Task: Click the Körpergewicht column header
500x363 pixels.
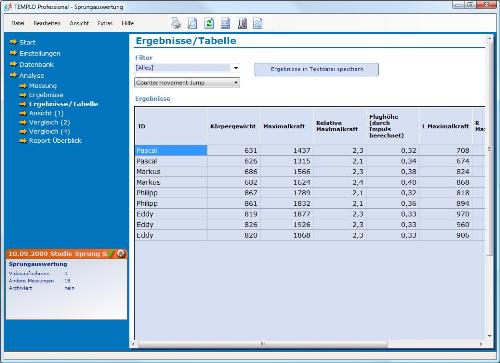Action: pos(233,126)
